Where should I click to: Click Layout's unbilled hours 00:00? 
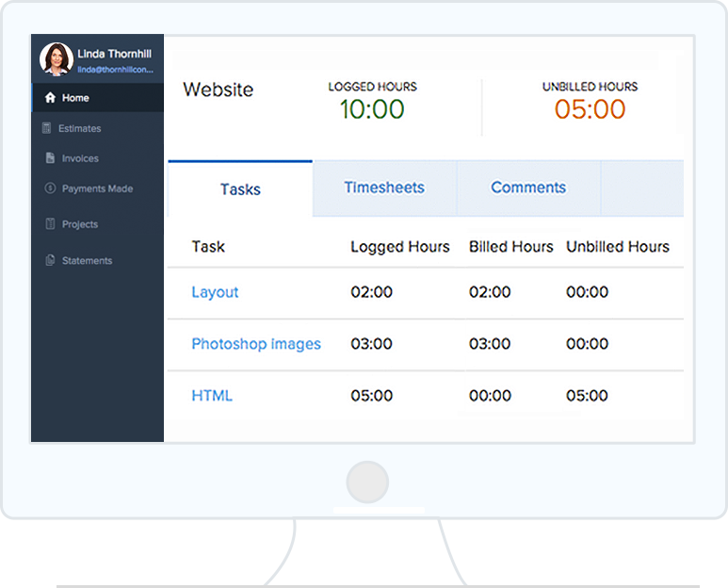pos(588,292)
